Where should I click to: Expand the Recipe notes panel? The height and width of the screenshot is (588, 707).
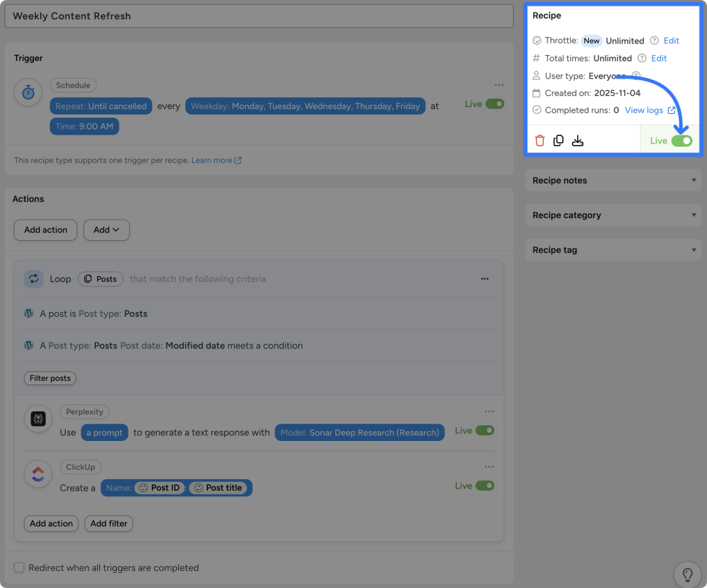(612, 180)
